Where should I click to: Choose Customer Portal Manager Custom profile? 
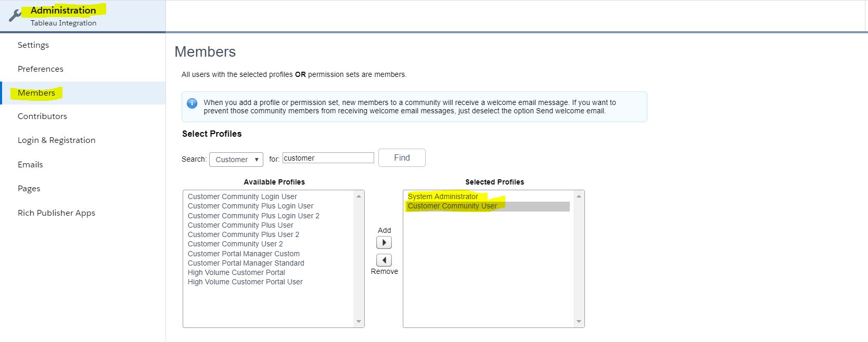pyautogui.click(x=244, y=254)
